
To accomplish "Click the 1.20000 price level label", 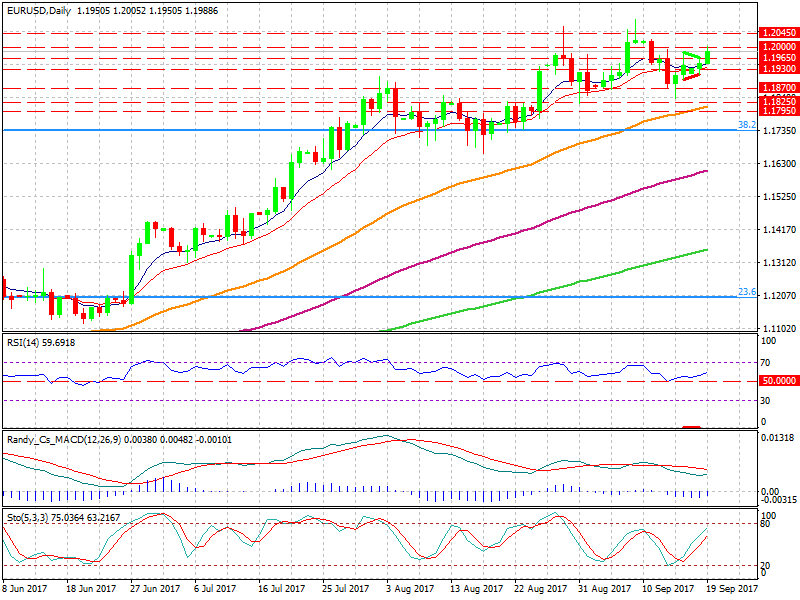I will pos(779,47).
